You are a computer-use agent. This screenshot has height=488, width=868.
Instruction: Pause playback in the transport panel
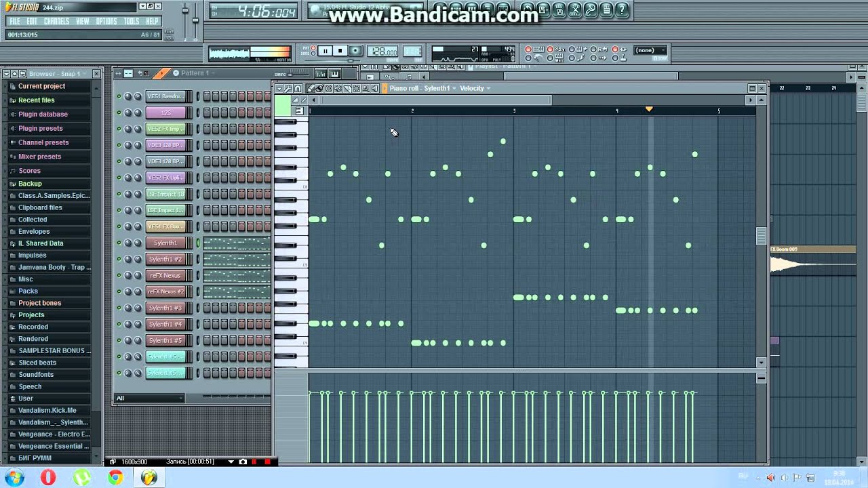pyautogui.click(x=325, y=51)
